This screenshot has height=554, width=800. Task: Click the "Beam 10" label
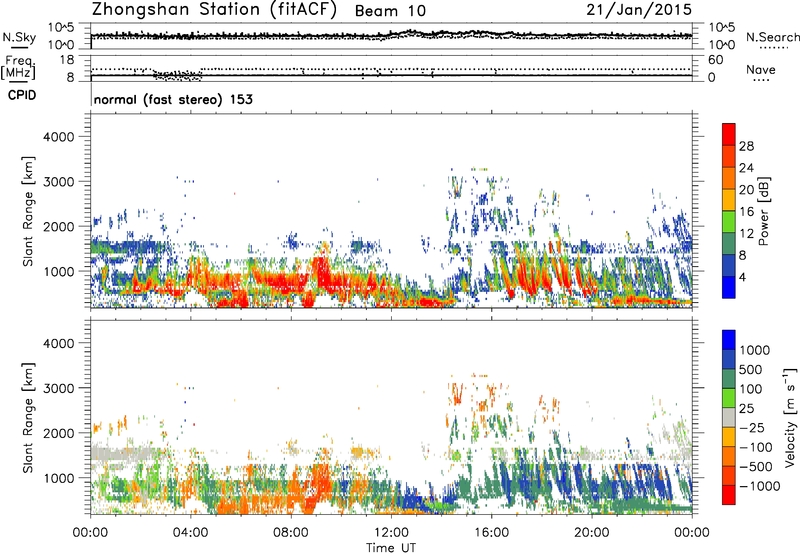tap(390, 11)
